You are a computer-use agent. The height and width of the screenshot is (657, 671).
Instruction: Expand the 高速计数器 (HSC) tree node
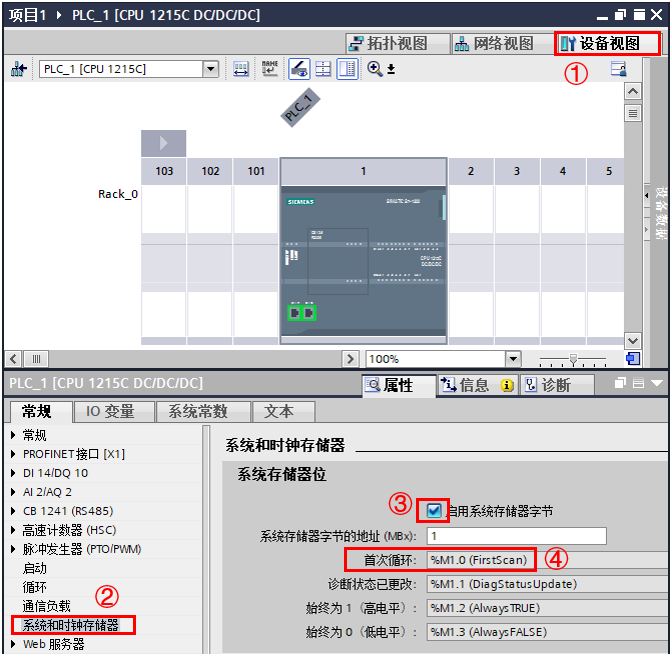(x=13, y=530)
